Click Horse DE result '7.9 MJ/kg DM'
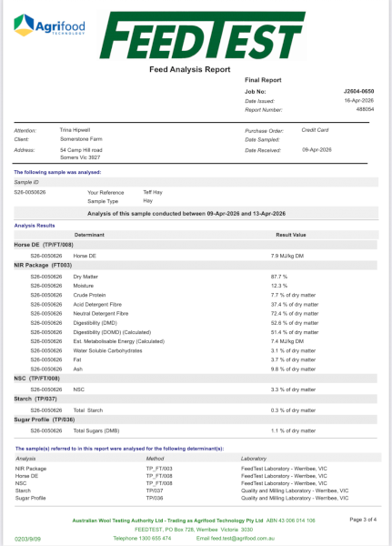 pyautogui.click(x=287, y=256)
